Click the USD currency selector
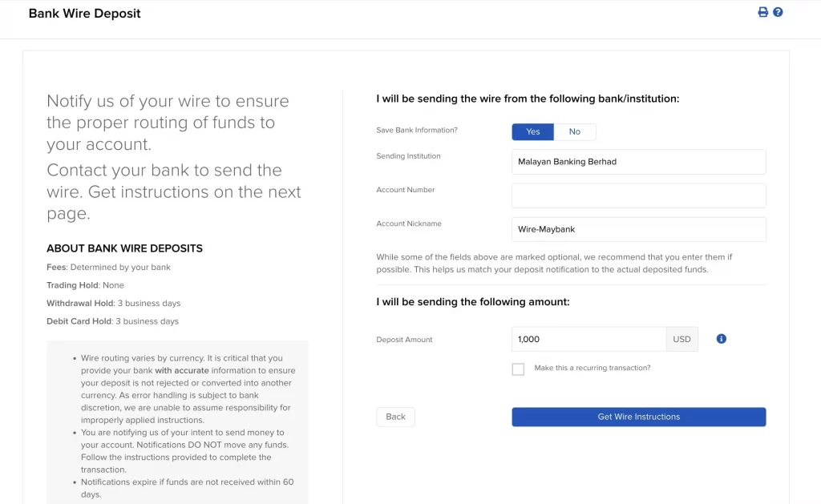This screenshot has height=504, width=821. pyautogui.click(x=681, y=339)
